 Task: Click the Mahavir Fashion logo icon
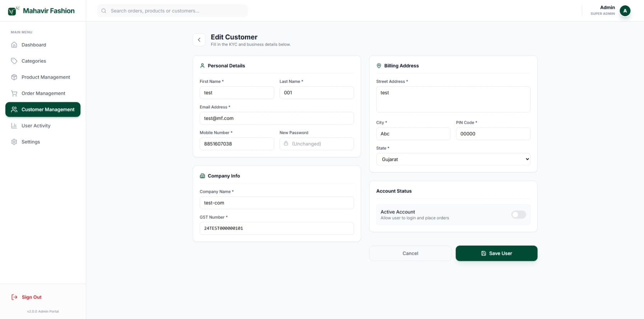pyautogui.click(x=13, y=11)
